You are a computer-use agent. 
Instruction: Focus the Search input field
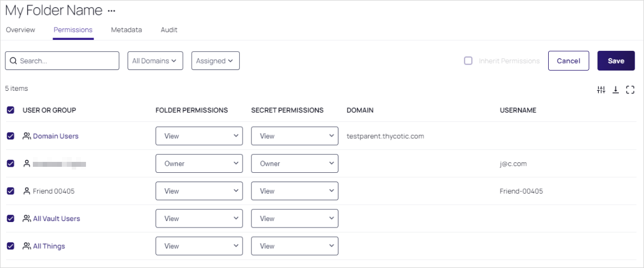pyautogui.click(x=67, y=61)
